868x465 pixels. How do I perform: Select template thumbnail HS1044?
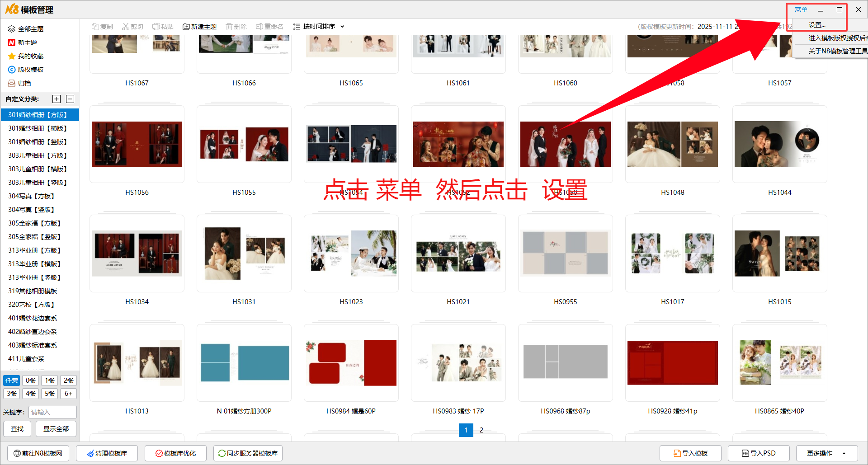[x=780, y=144]
